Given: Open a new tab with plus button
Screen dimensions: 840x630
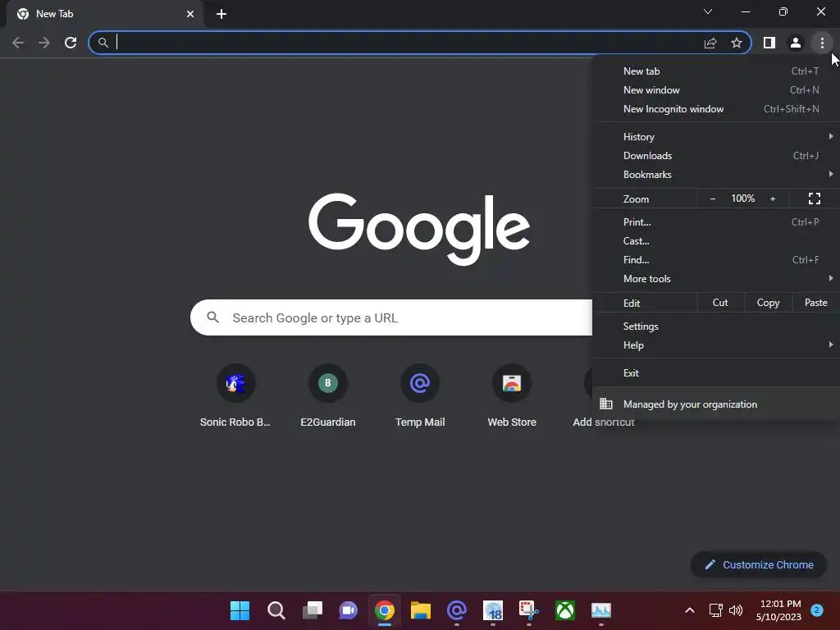Looking at the screenshot, I should coord(221,14).
